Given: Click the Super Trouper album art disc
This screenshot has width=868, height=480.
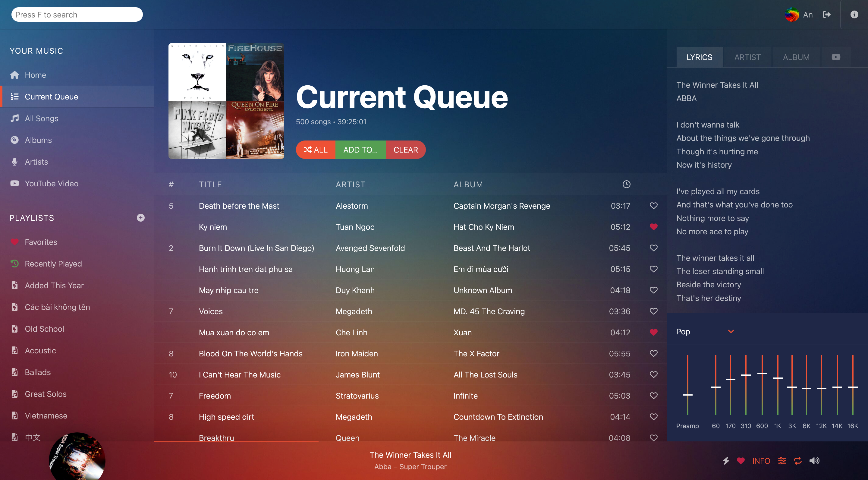Looking at the screenshot, I should click(77, 456).
